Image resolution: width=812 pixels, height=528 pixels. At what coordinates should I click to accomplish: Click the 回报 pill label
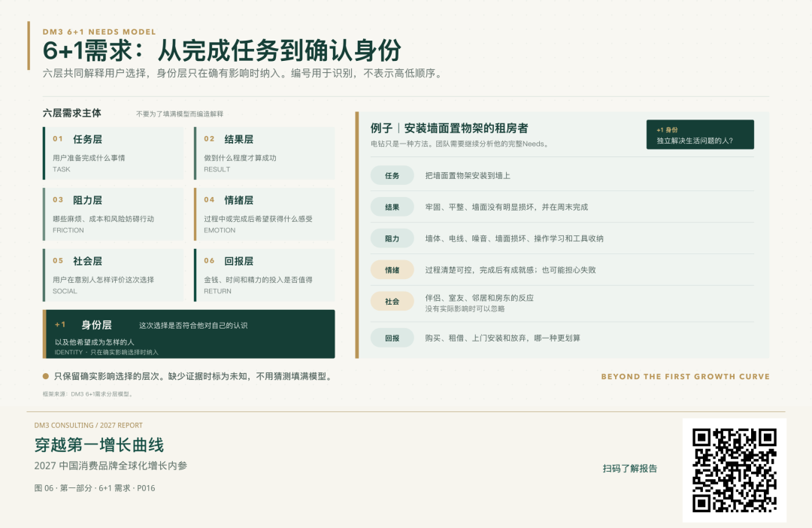[x=392, y=338]
